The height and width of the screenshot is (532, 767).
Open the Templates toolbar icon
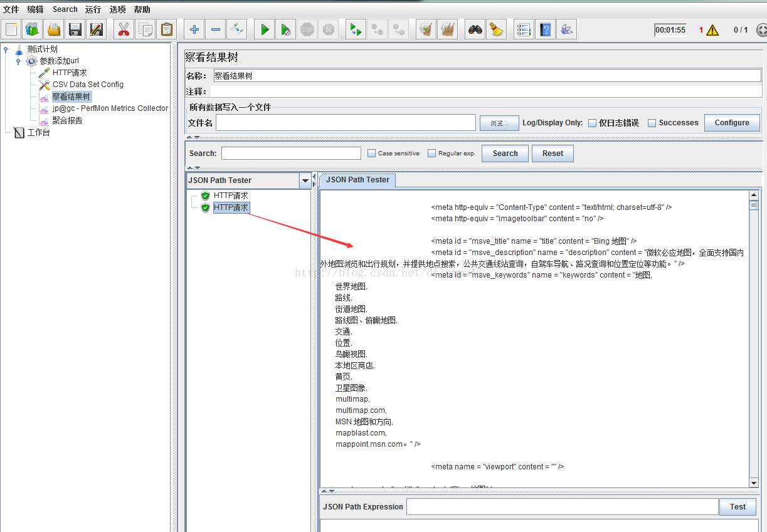click(33, 29)
